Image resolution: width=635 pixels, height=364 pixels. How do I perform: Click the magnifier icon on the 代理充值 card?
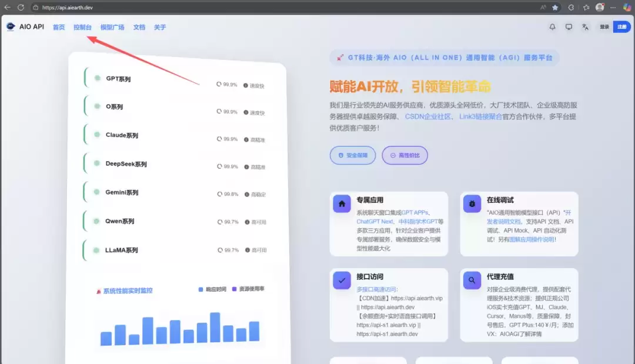pyautogui.click(x=472, y=280)
